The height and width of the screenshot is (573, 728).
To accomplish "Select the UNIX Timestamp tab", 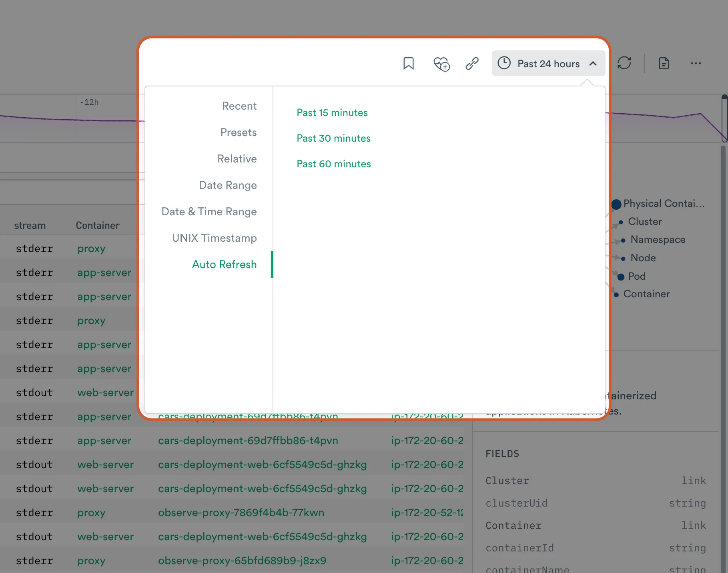I will coord(215,238).
